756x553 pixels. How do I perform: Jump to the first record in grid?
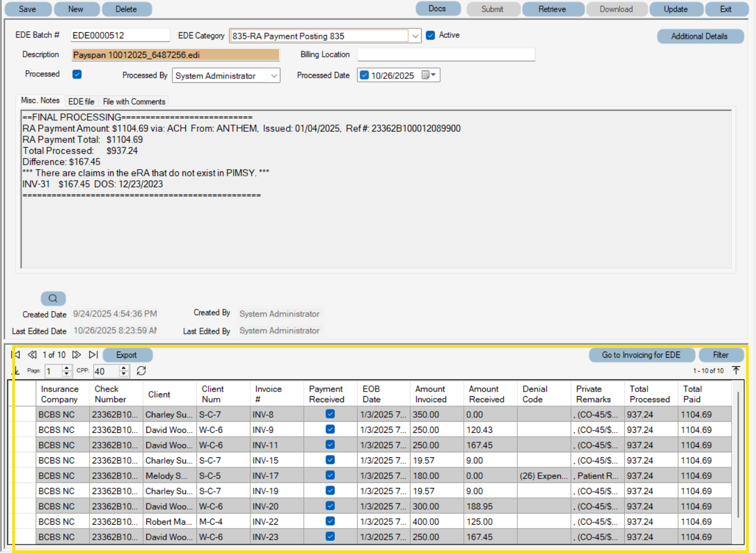coord(16,354)
